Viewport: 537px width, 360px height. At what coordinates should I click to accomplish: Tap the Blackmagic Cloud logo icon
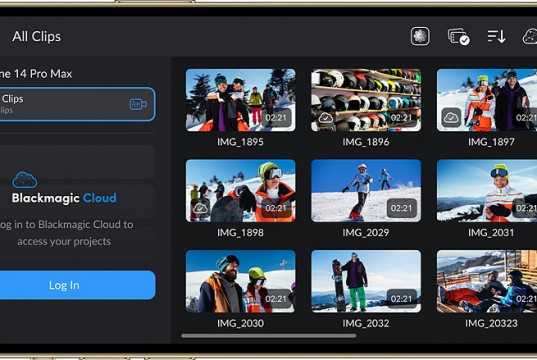[x=25, y=180]
